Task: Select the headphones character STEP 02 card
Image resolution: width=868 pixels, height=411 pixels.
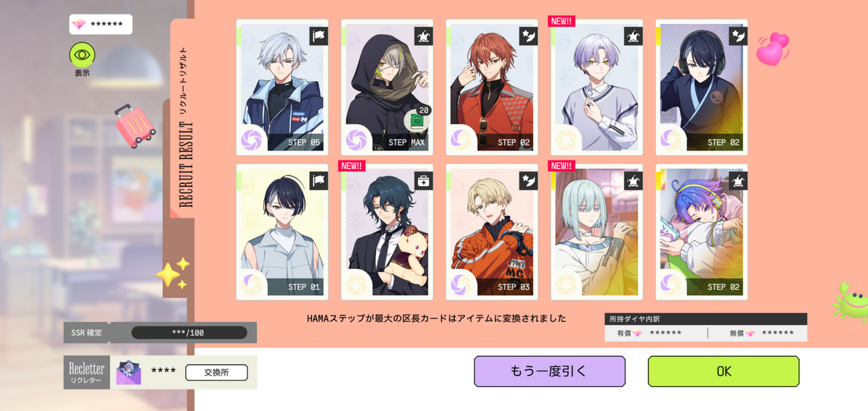Action: coord(702,87)
